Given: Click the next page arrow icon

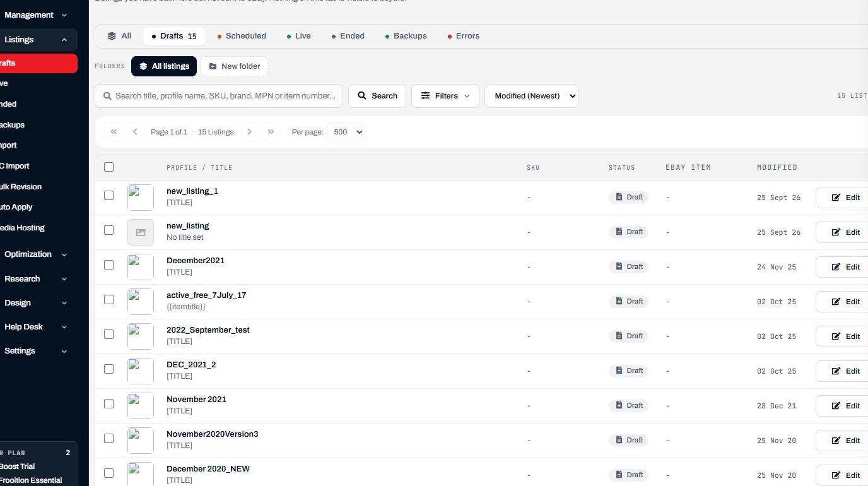Looking at the screenshot, I should point(249,132).
